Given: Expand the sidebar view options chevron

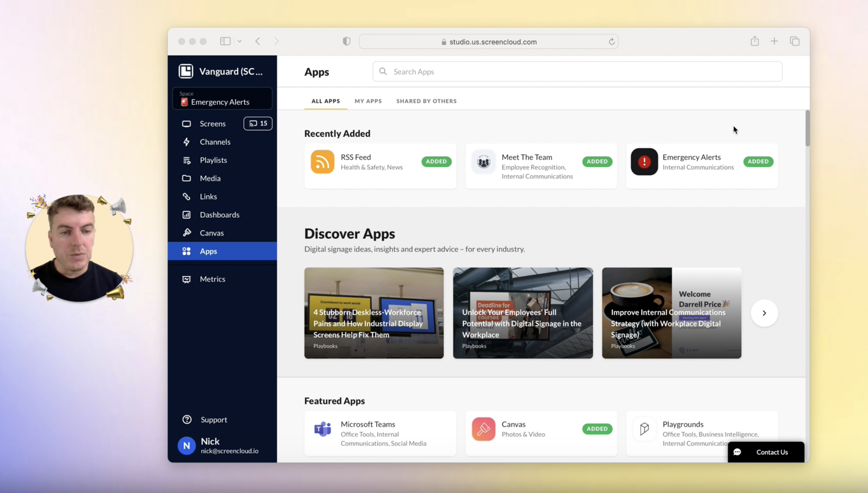Looking at the screenshot, I should point(240,41).
